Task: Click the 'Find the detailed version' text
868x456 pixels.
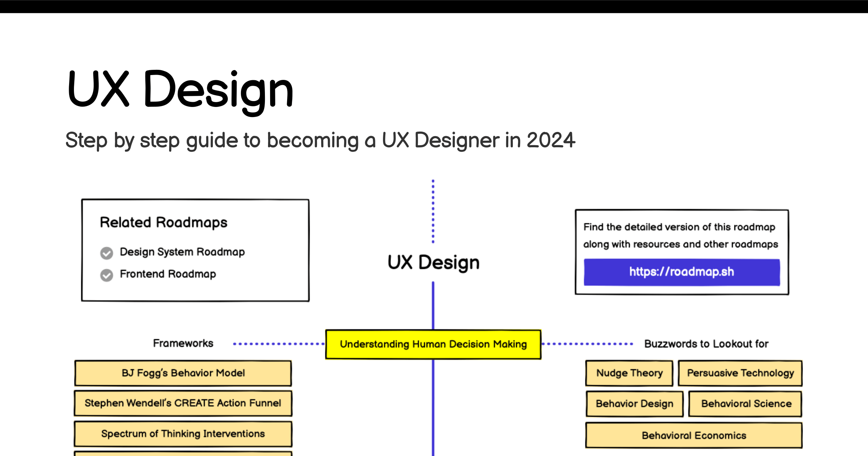Action: 680,235
